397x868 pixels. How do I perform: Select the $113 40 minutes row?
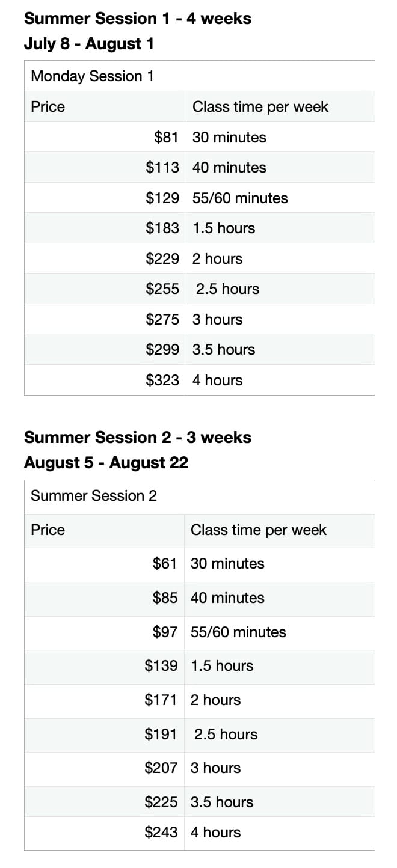(200, 168)
